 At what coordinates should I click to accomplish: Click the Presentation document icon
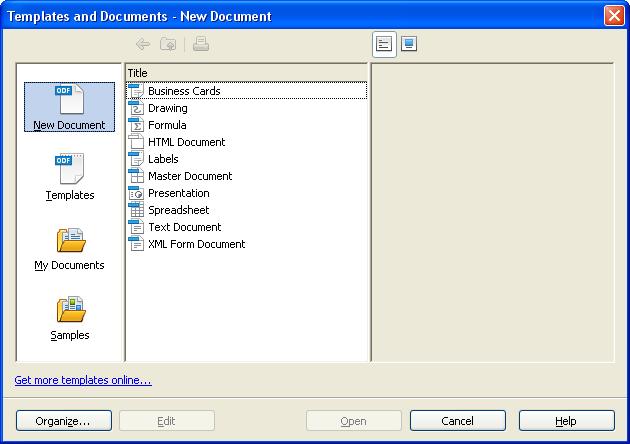(x=136, y=193)
